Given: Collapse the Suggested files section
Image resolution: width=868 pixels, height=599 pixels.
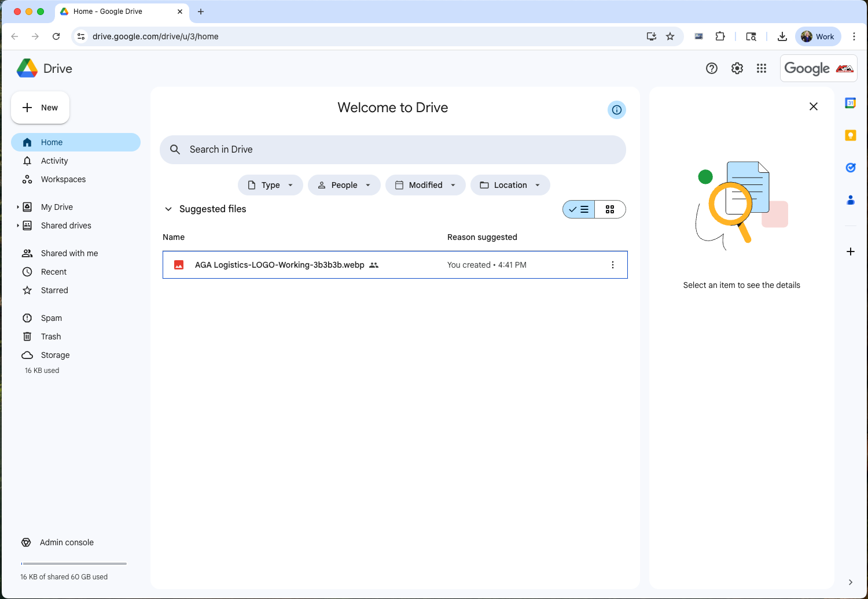Looking at the screenshot, I should pyautogui.click(x=168, y=209).
